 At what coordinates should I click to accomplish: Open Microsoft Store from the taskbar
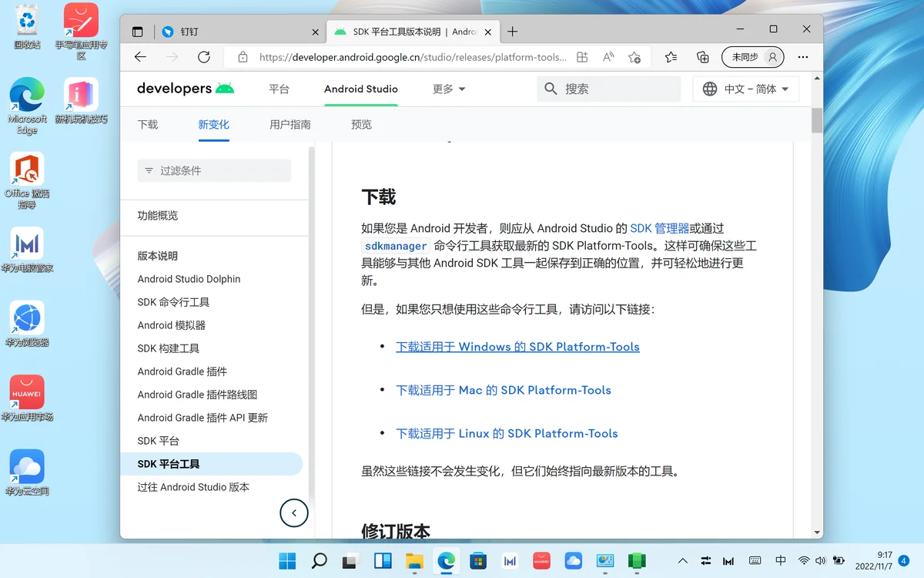pos(478,561)
